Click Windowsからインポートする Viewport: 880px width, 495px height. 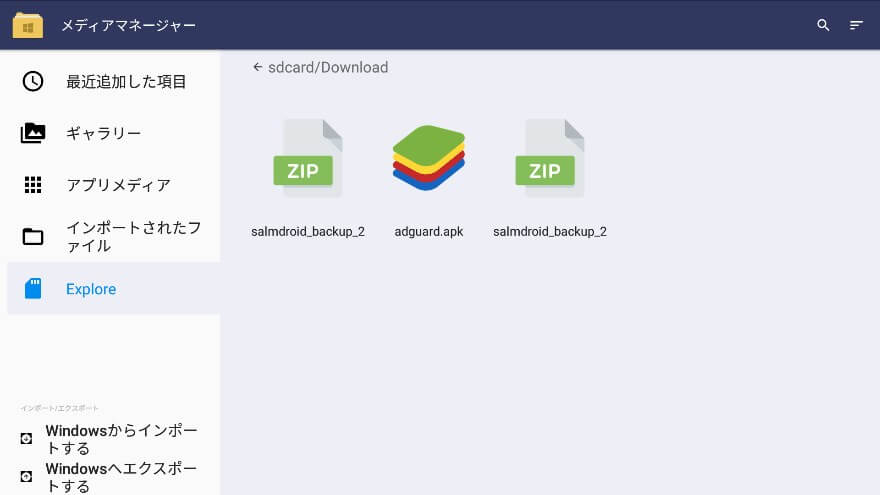click(121, 439)
